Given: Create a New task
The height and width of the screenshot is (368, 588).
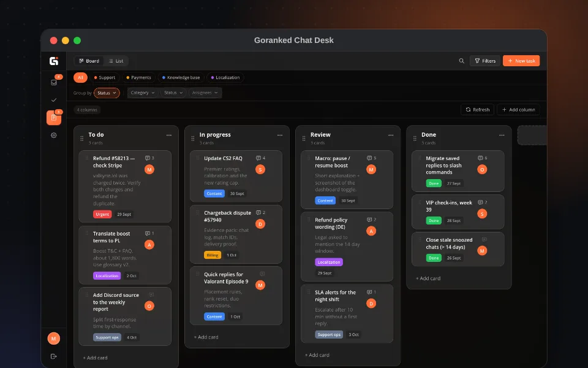Looking at the screenshot, I should pos(521,61).
